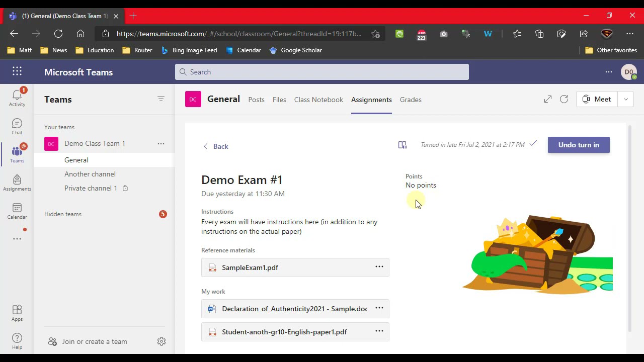The width and height of the screenshot is (644, 362).
Task: Click the Undo turn in button
Action: coord(579,145)
